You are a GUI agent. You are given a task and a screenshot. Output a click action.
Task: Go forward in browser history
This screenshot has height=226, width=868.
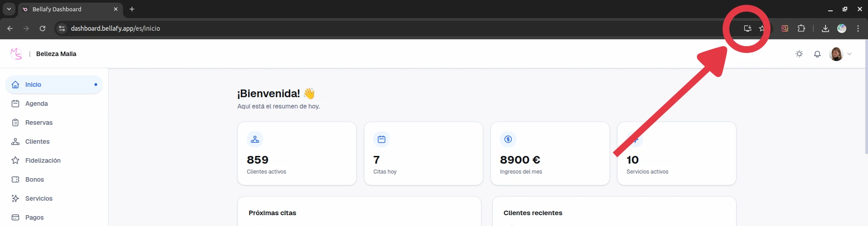26,28
